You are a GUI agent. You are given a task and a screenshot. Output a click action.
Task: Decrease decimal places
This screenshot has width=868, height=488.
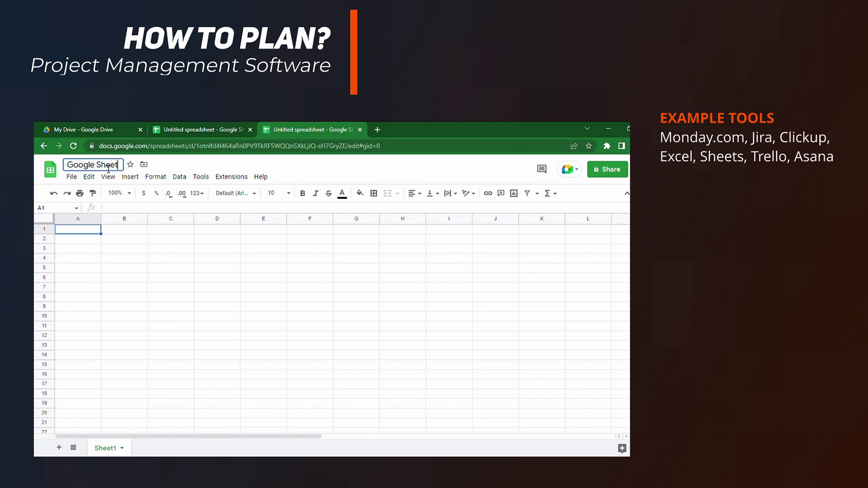click(x=168, y=193)
